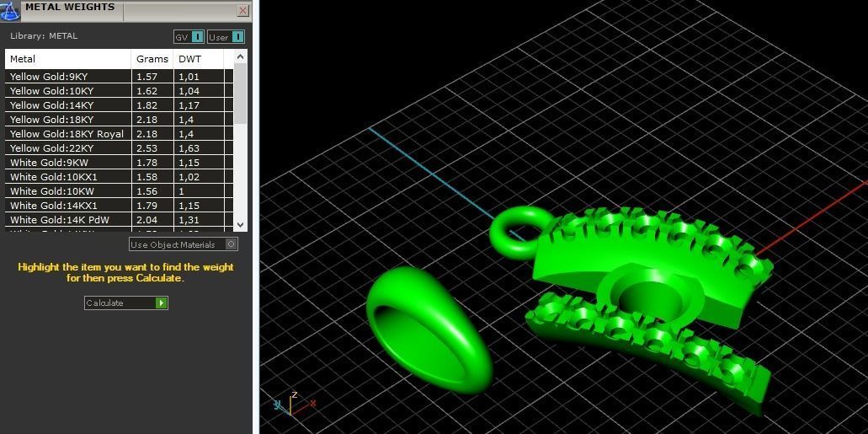Close the Metal Weights panel
Image resolution: width=868 pixels, height=434 pixels.
(x=242, y=10)
